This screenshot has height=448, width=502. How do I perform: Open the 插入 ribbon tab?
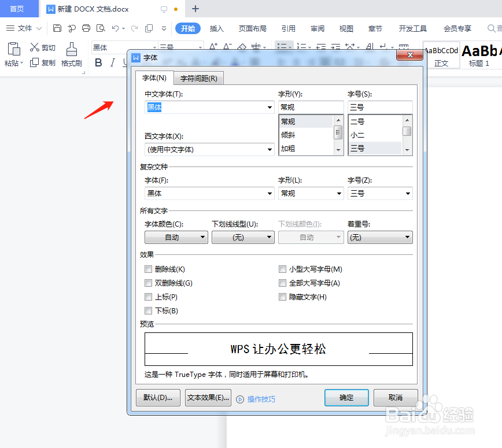[217, 28]
